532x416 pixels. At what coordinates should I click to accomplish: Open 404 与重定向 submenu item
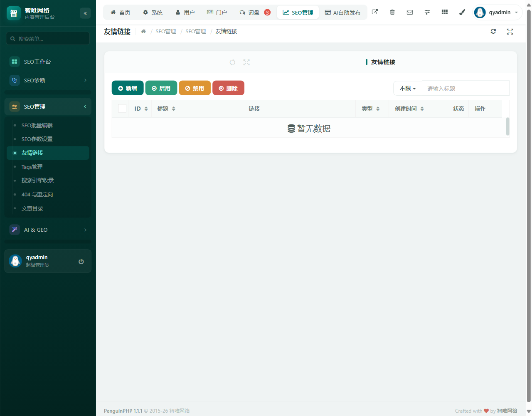48,194
